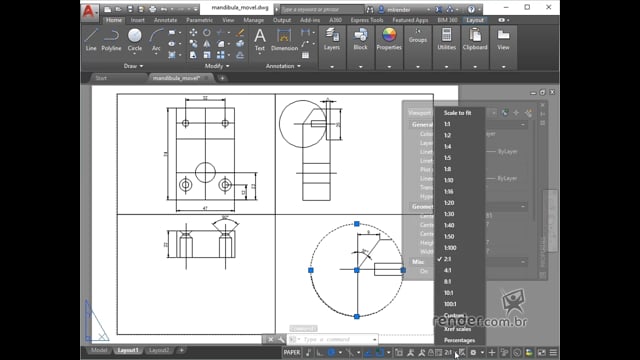Click the Plot printer icon in quick access

click(x=152, y=9)
